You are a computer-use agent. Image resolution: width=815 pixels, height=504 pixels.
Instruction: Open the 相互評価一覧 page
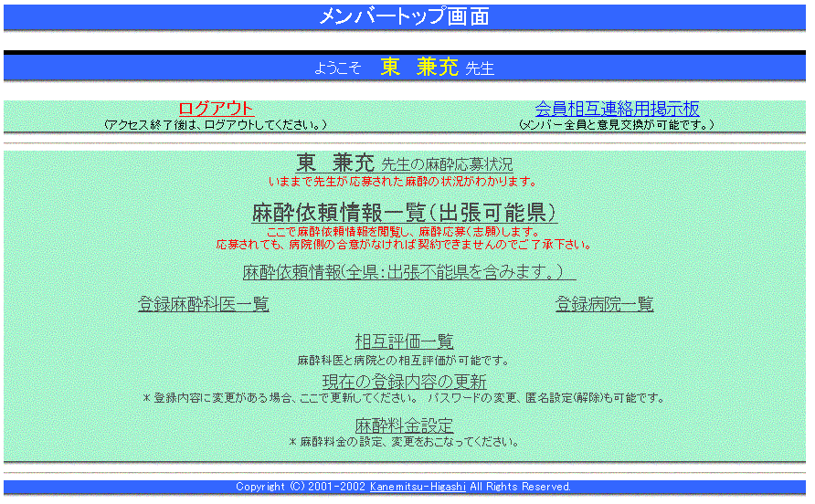point(404,341)
